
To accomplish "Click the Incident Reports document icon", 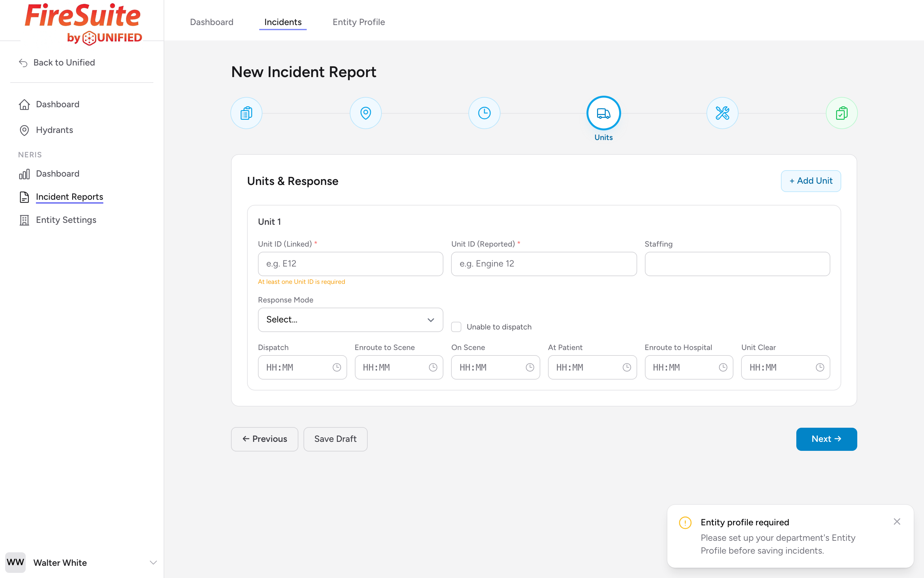I will (24, 197).
